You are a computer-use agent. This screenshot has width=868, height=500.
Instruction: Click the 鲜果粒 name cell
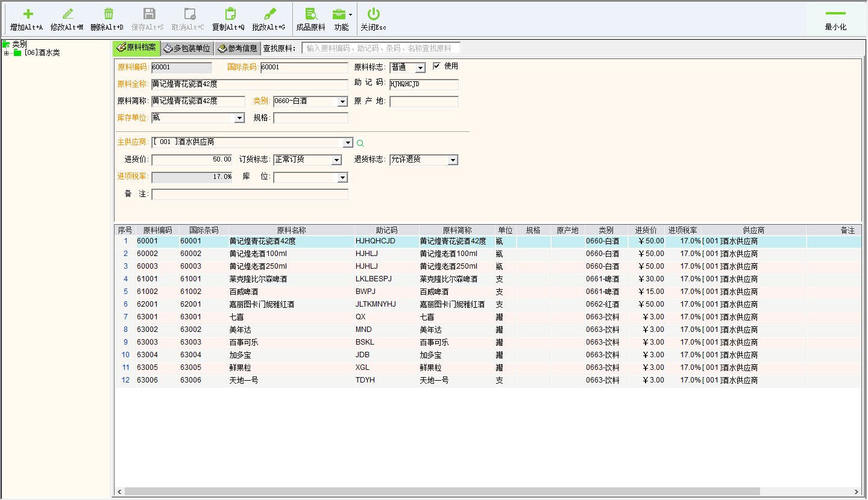[x=291, y=367]
